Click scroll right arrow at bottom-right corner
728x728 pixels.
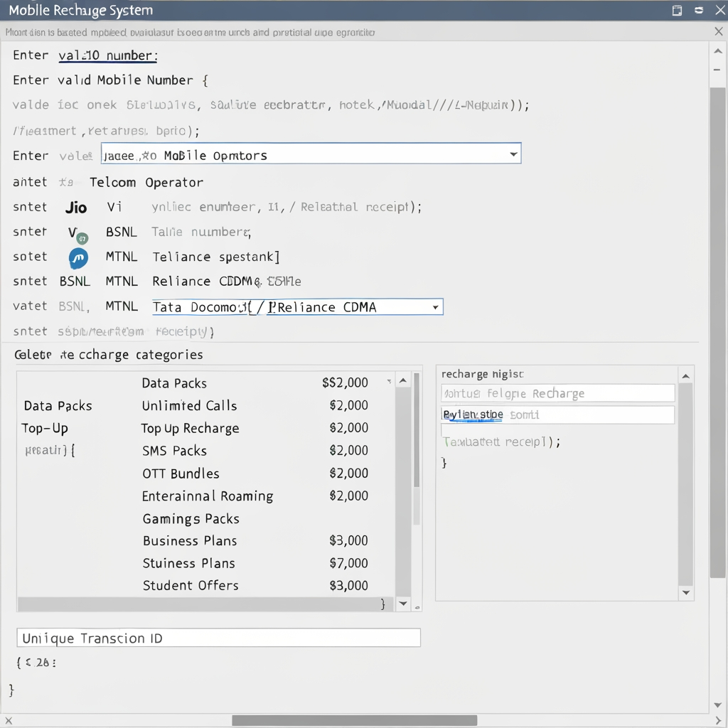(718, 721)
